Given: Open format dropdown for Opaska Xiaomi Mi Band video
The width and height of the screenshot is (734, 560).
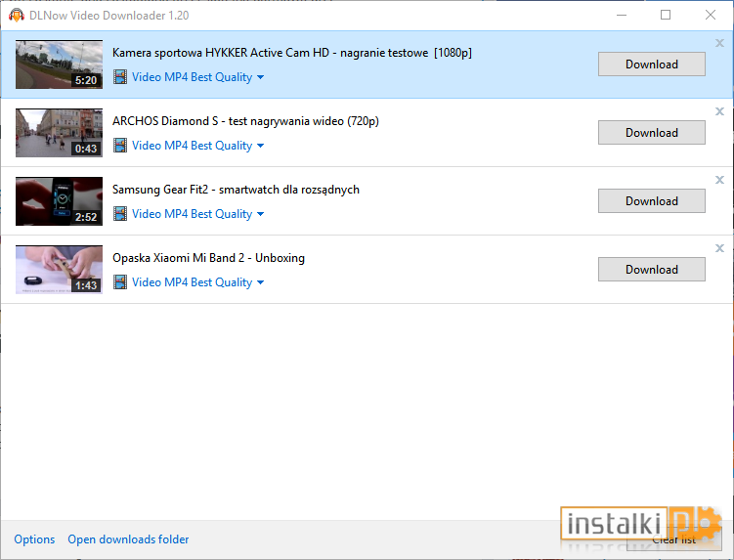Looking at the screenshot, I should pyautogui.click(x=197, y=281).
